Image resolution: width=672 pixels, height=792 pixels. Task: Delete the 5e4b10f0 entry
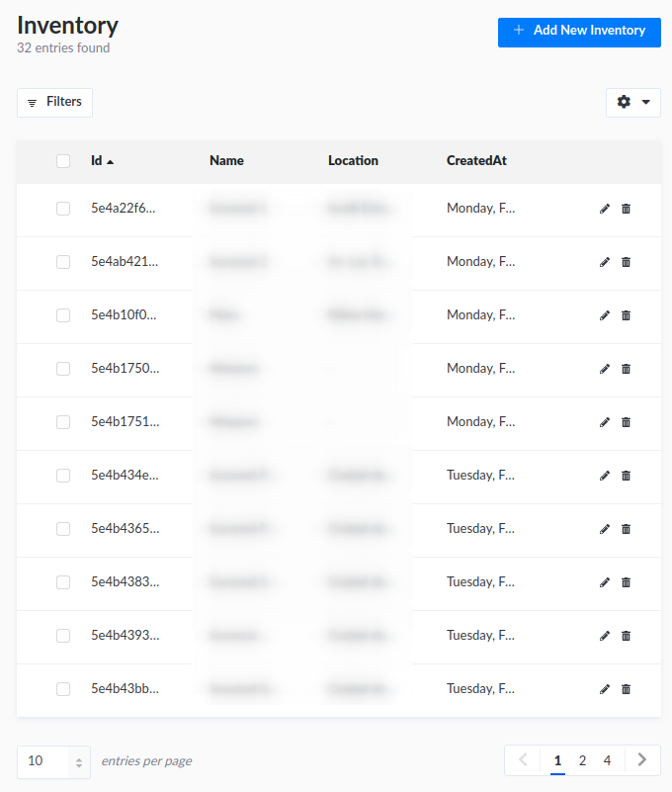click(626, 315)
